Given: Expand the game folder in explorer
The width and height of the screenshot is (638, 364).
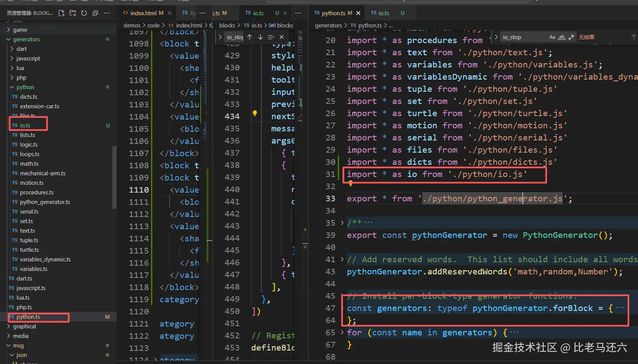Looking at the screenshot, I should pos(20,30).
